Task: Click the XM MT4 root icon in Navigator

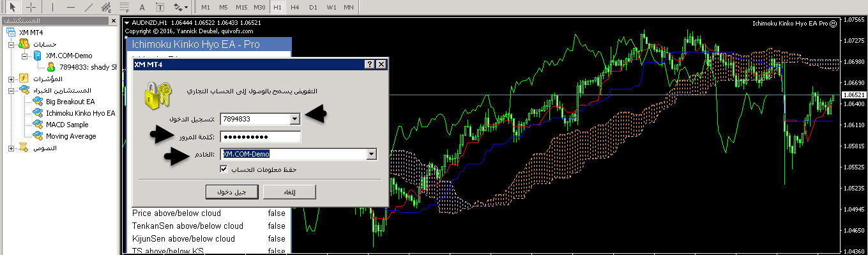Action: (11, 33)
